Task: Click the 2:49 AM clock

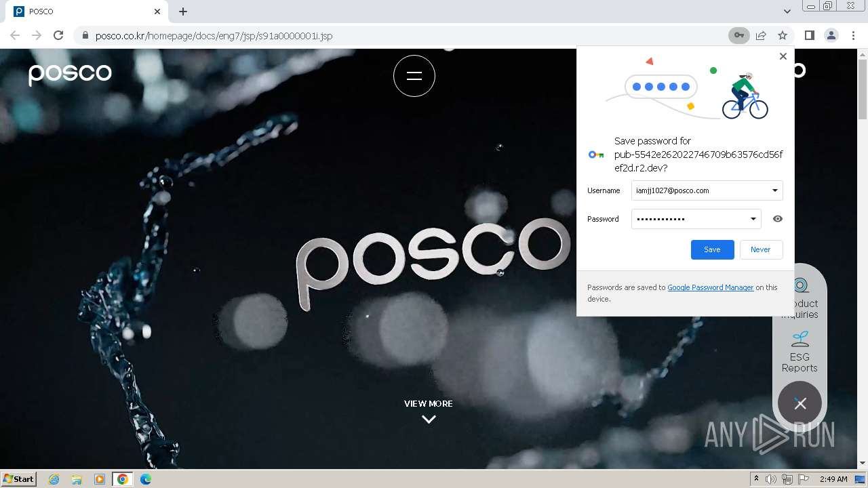Action: point(833,479)
